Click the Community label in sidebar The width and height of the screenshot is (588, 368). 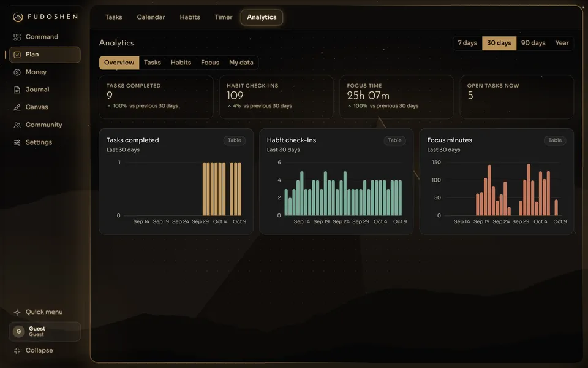(x=44, y=125)
